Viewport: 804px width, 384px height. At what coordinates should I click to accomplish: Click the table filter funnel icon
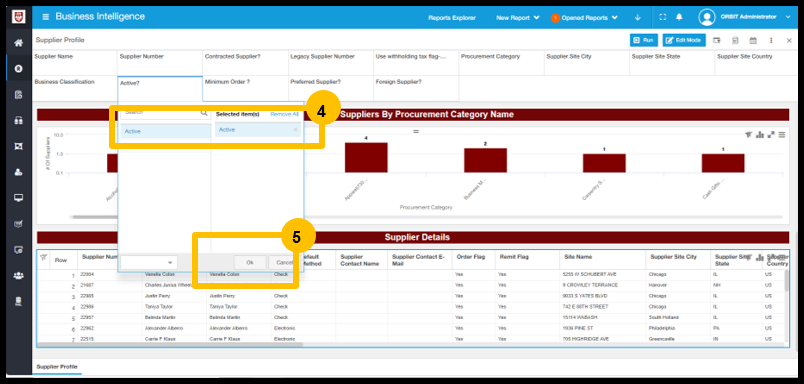44,257
